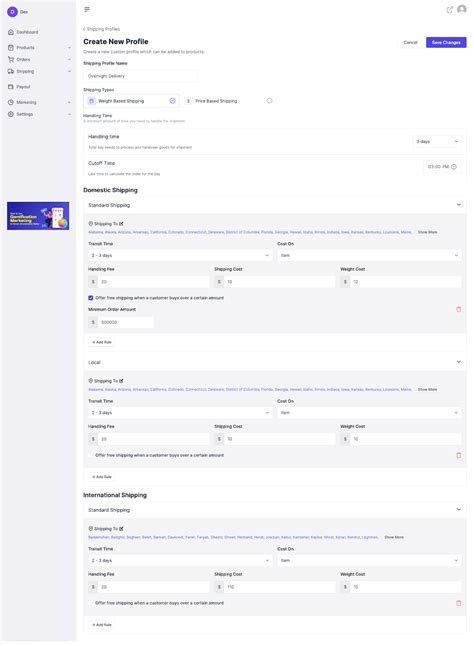Delete the domestic Standard Shipping rule
Screen dimensions: 474x646
[458, 309]
